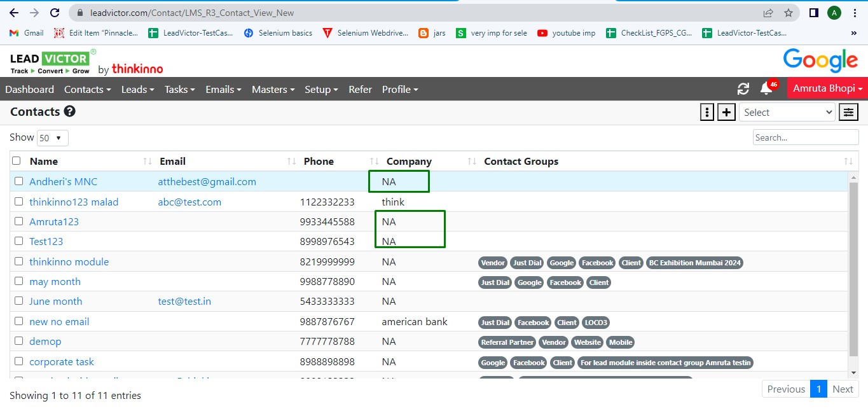Open the jars bookmark
The width and height of the screenshot is (868, 411).
click(432, 33)
